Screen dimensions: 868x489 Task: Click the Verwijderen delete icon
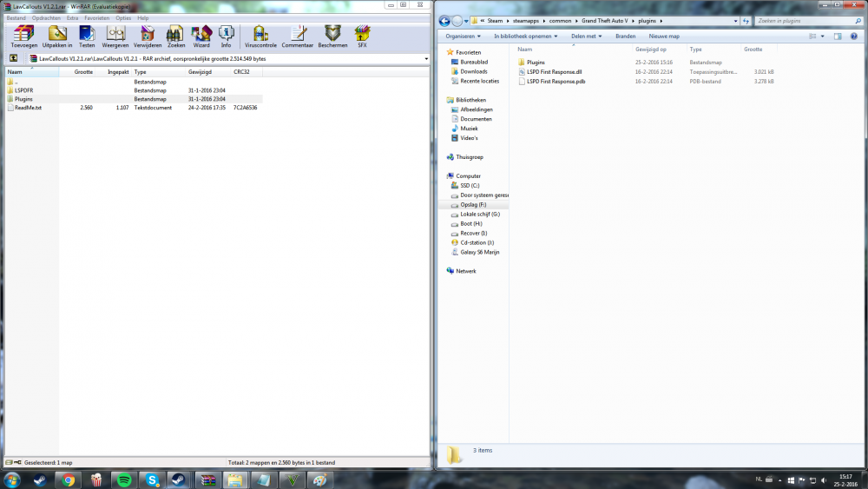point(148,36)
